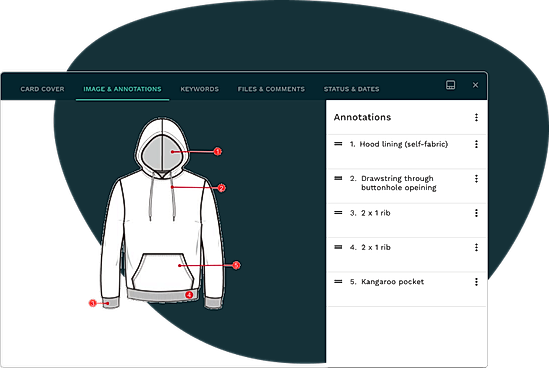Grab drag handle of Hood lining annotation

click(338, 144)
